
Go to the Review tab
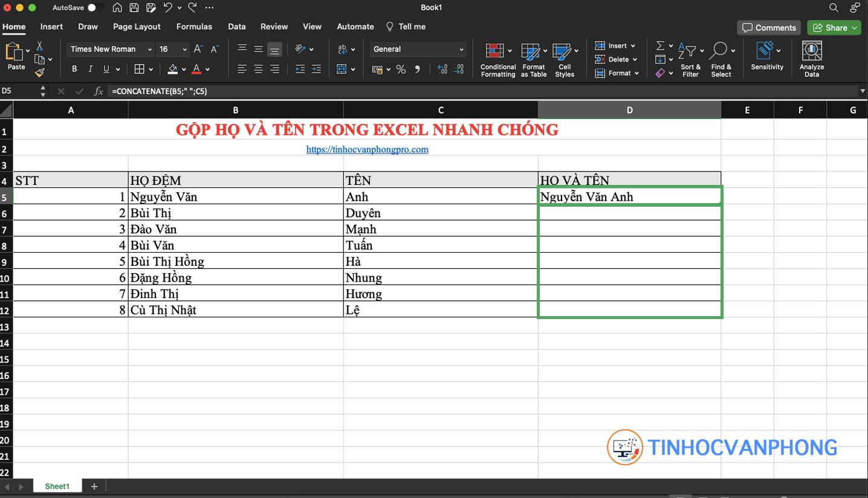(274, 27)
